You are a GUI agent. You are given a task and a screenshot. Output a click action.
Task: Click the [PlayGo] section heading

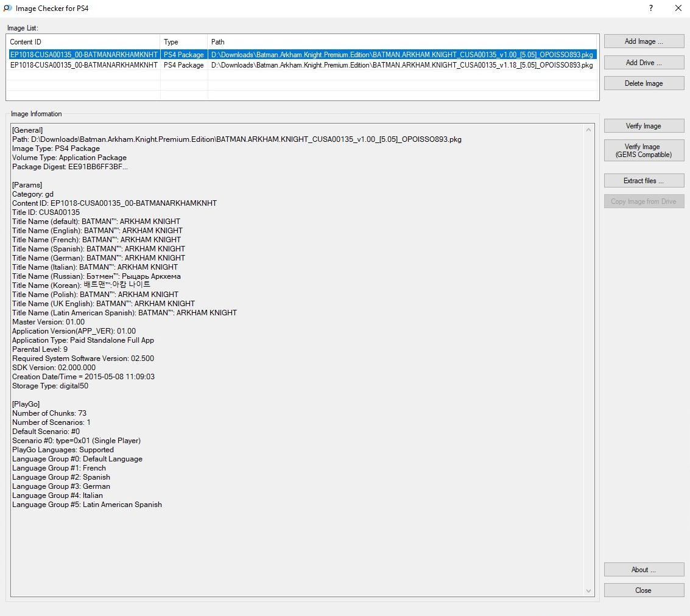pos(26,404)
